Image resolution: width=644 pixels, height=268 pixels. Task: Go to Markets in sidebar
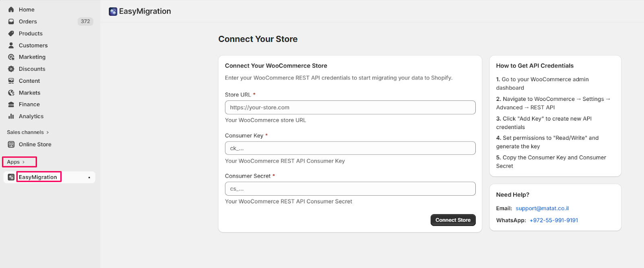pos(29,93)
